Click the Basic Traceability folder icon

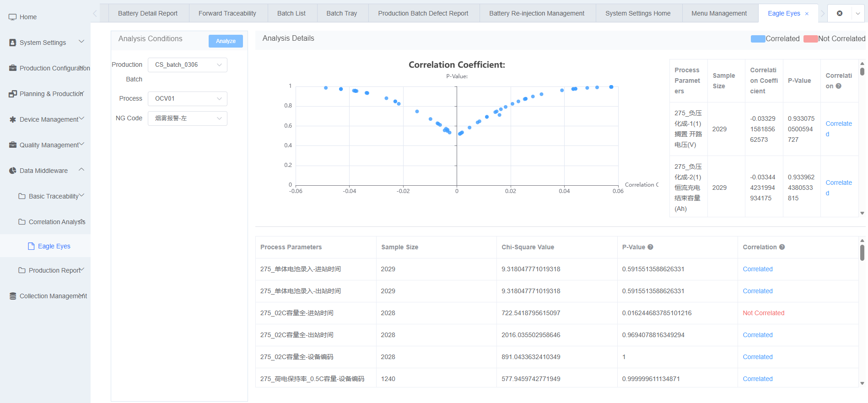click(22, 196)
